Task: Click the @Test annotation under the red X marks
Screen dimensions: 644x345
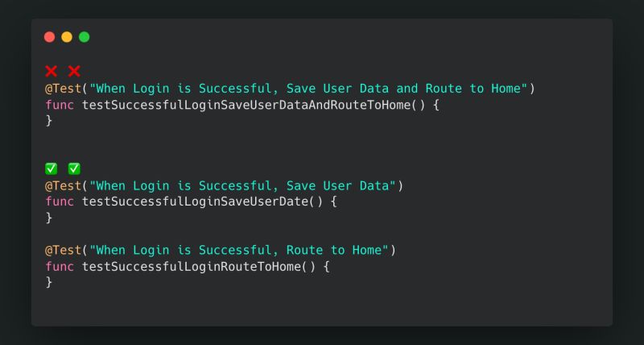Action: 63,88
